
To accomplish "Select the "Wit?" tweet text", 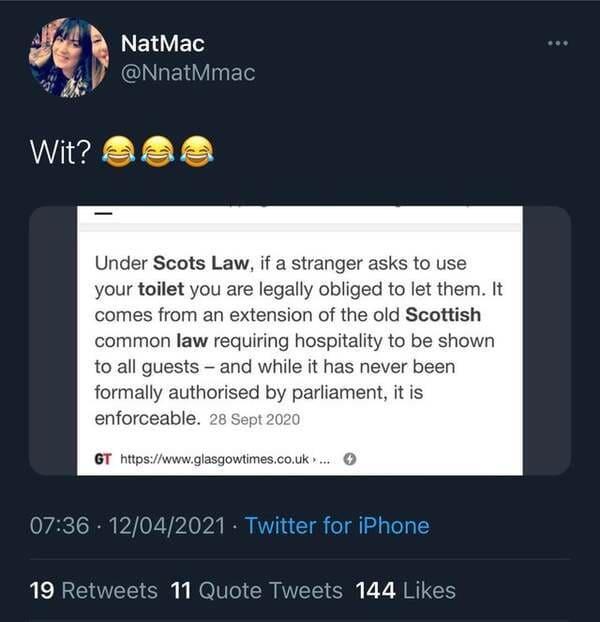I will [60, 152].
